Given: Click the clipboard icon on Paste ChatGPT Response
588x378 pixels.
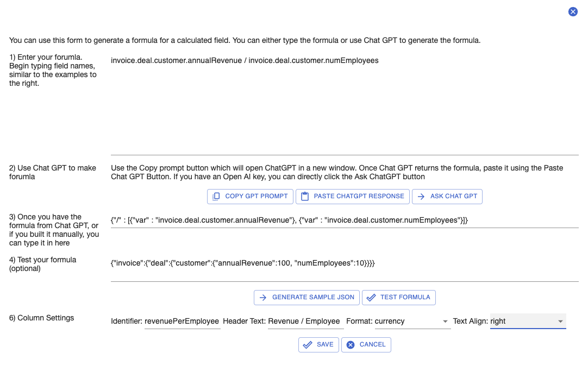Looking at the screenshot, I should click(x=305, y=196).
